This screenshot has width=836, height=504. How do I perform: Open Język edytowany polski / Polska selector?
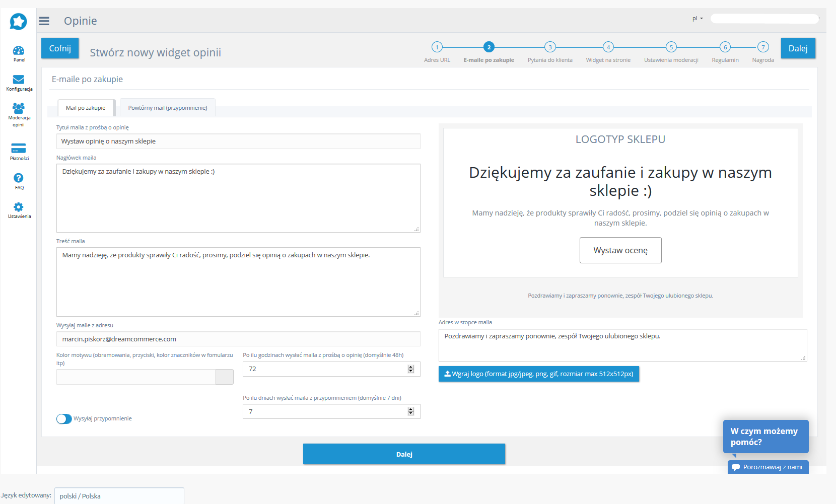pyautogui.click(x=119, y=496)
